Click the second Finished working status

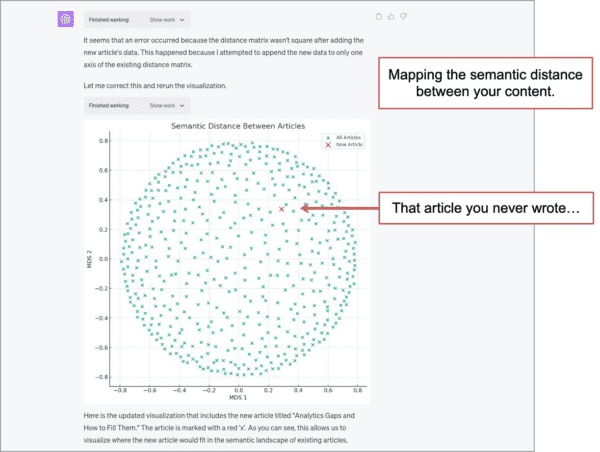coord(109,106)
